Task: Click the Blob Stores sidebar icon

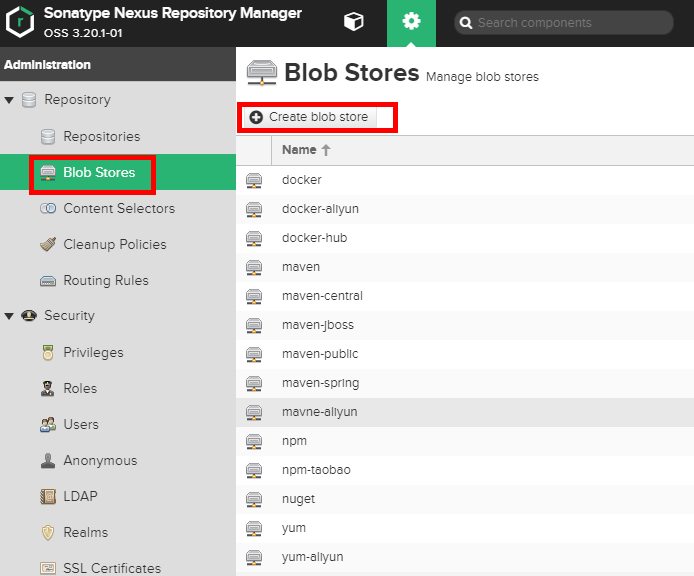Action: [48, 172]
